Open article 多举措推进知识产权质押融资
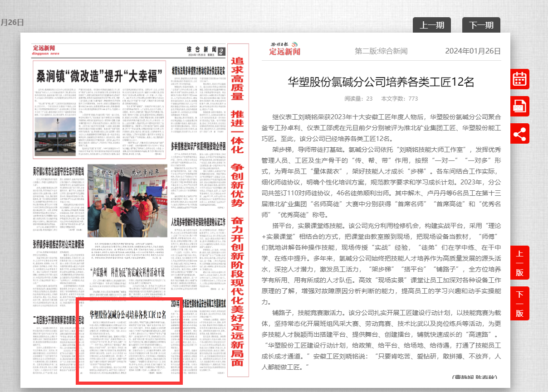The height and width of the screenshot is (392, 548). (x=198, y=146)
